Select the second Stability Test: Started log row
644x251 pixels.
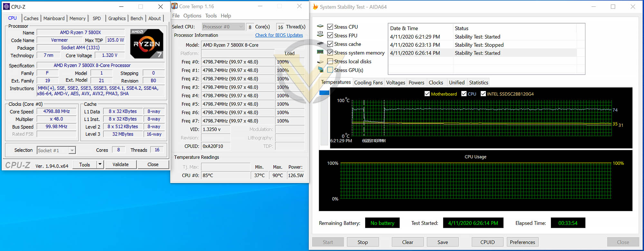pos(483,53)
